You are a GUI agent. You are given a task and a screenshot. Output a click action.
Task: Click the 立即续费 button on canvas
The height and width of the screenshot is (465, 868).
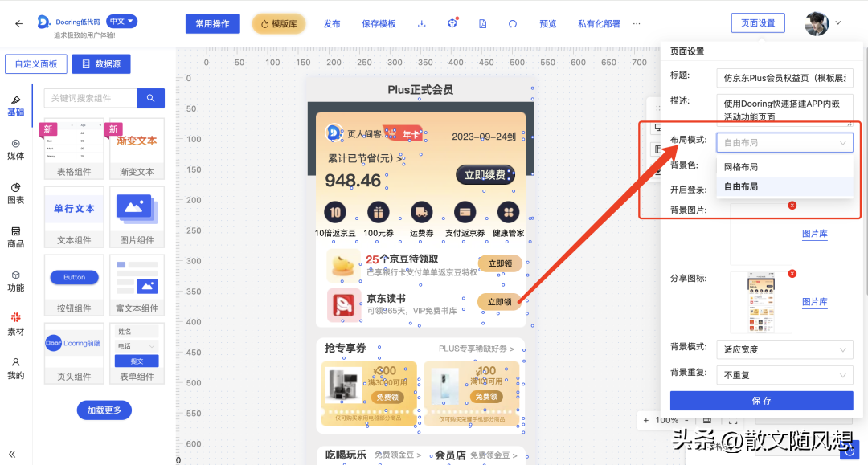coord(485,175)
